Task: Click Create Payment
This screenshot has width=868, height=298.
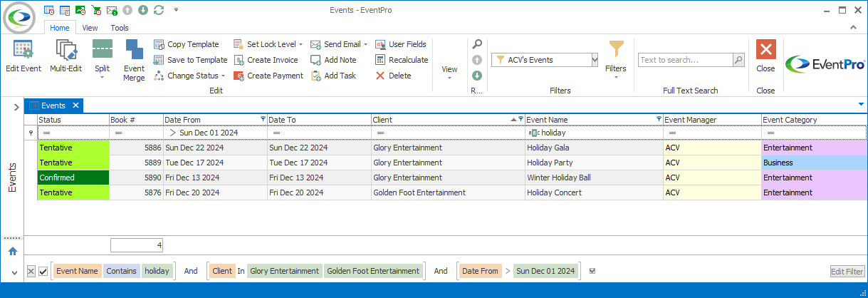Action: 268,76
